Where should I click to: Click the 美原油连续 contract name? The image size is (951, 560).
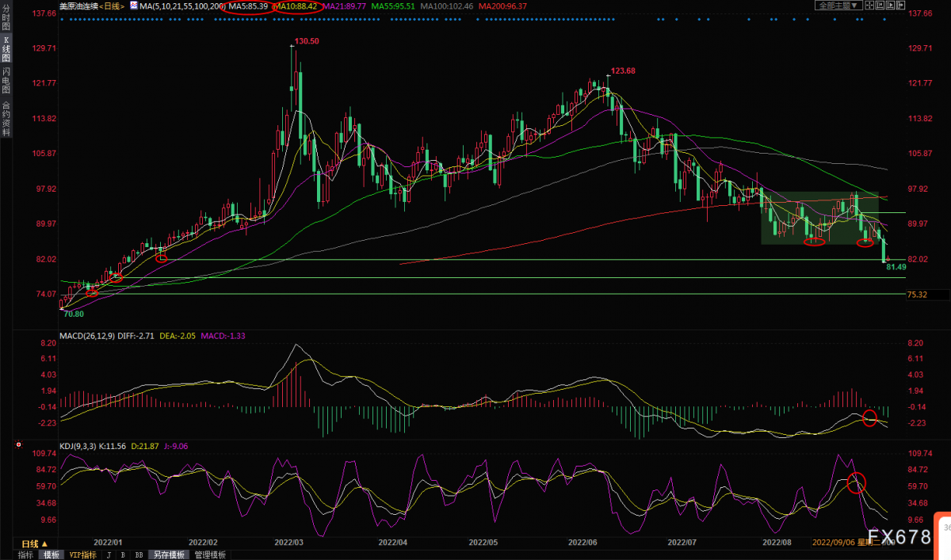(x=78, y=6)
